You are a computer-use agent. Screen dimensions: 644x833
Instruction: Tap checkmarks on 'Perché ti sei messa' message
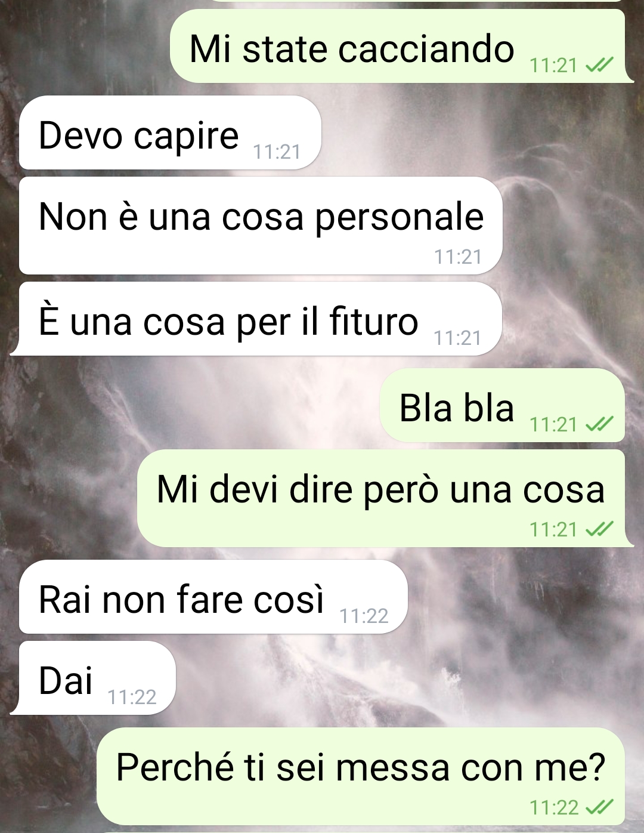(x=599, y=807)
